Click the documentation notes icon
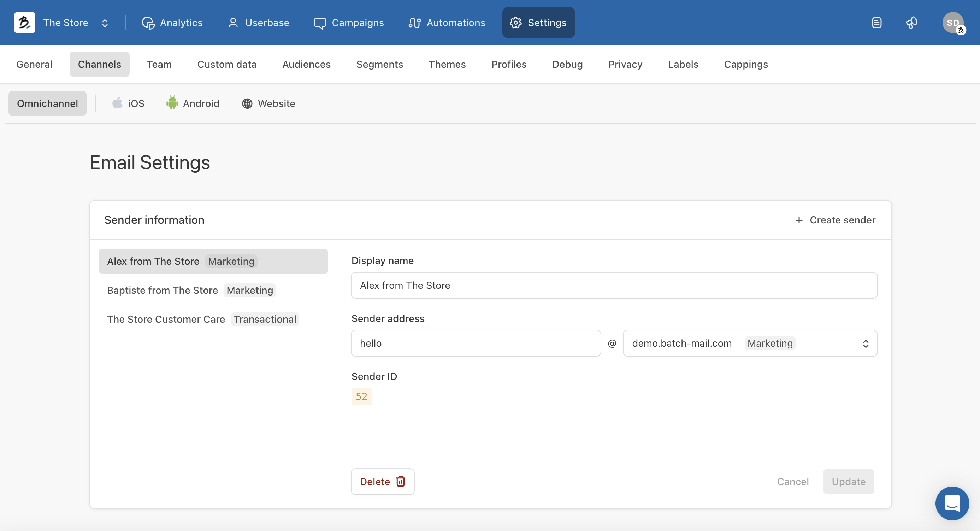Screen dimensions: 980x531 click(x=876, y=23)
